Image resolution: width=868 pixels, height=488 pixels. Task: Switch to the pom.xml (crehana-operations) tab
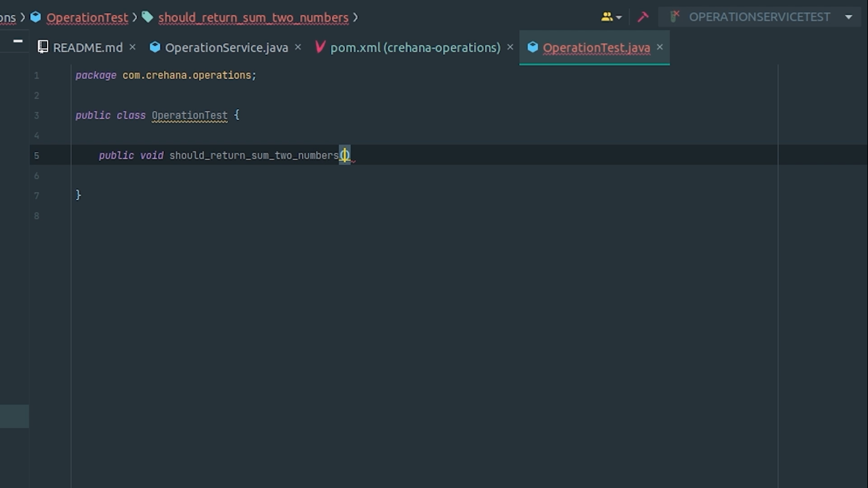click(x=415, y=48)
